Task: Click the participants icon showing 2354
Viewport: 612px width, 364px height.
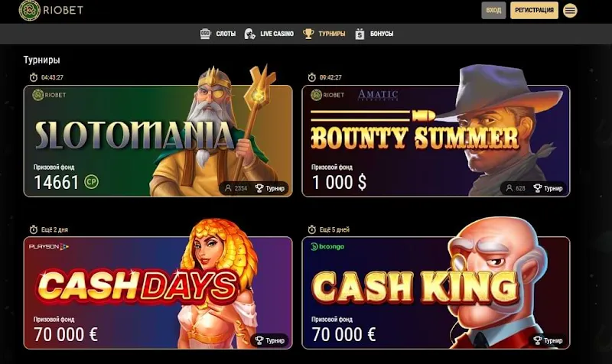Action: coord(228,188)
